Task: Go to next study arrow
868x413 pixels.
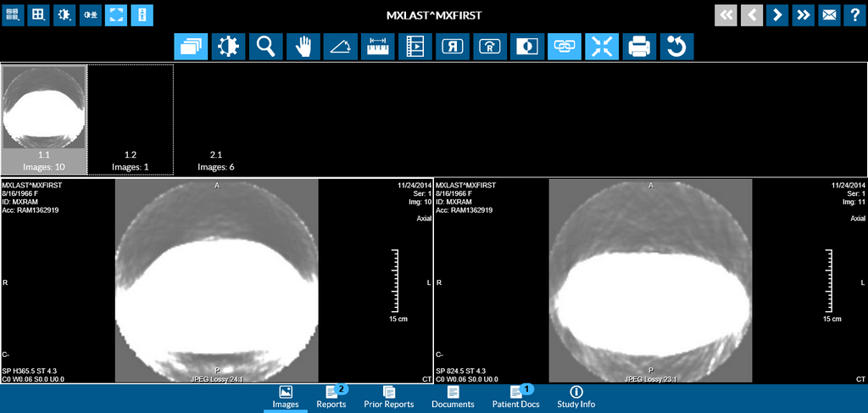Action: [776, 14]
